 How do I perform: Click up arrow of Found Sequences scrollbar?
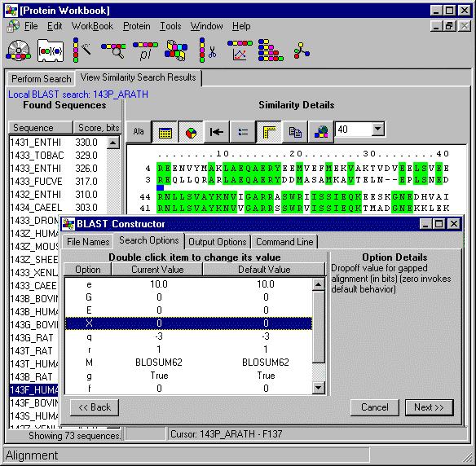(x=113, y=143)
